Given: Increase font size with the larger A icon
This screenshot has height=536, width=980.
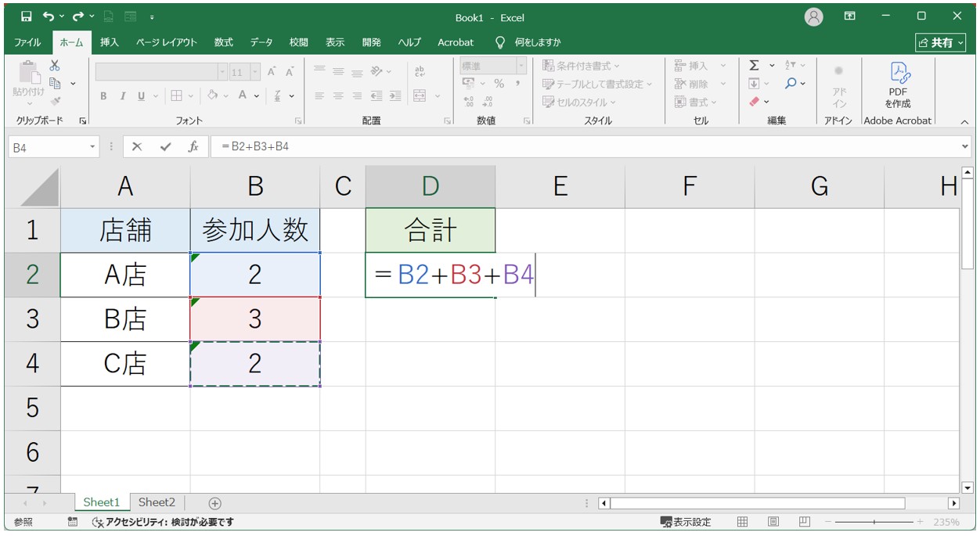Looking at the screenshot, I should (x=272, y=72).
